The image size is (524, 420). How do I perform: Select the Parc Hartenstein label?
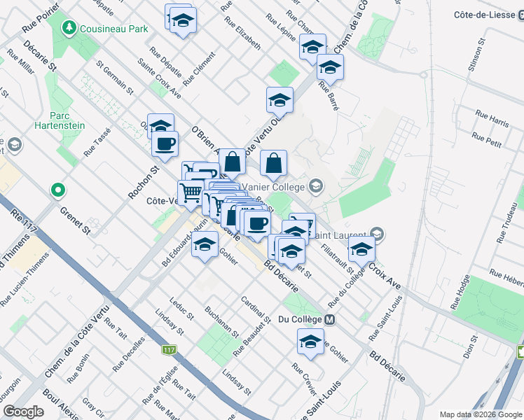(60, 121)
